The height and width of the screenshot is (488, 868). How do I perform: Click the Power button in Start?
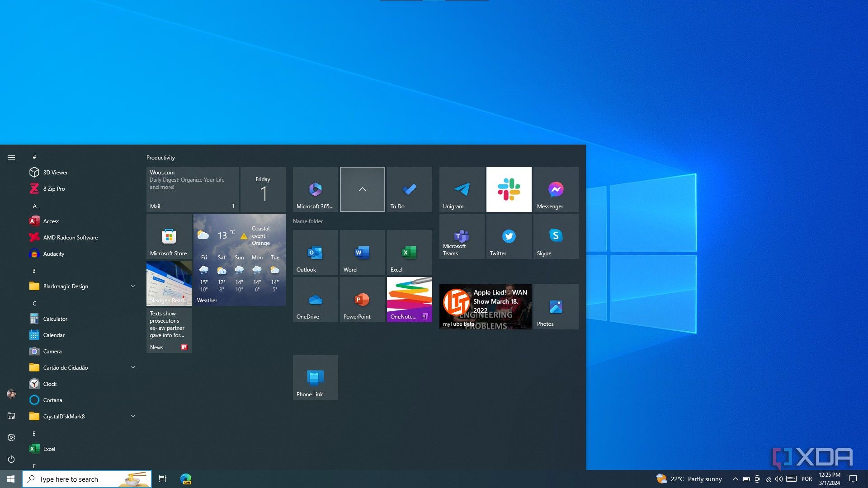pos(11,459)
